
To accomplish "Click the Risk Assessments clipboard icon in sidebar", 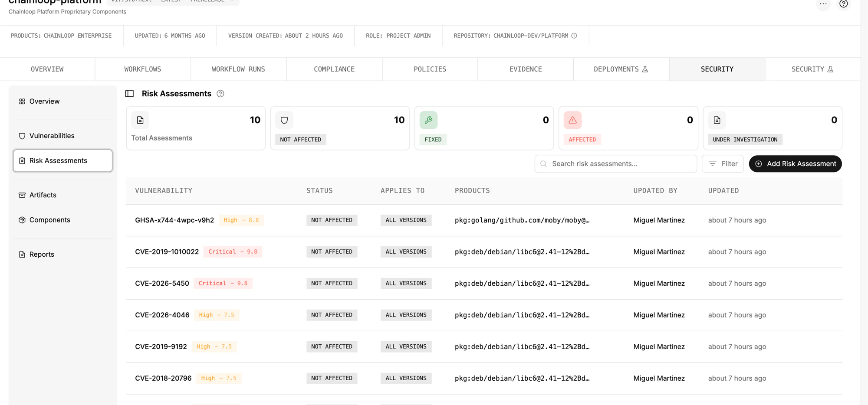I will (22, 161).
